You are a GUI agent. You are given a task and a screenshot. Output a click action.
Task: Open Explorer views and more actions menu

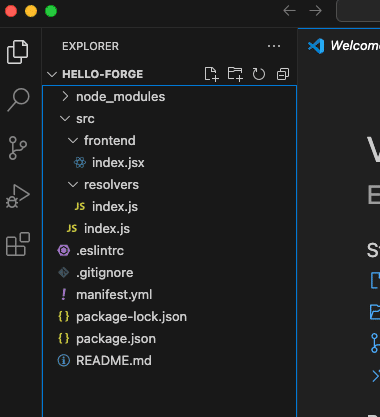coord(274,46)
